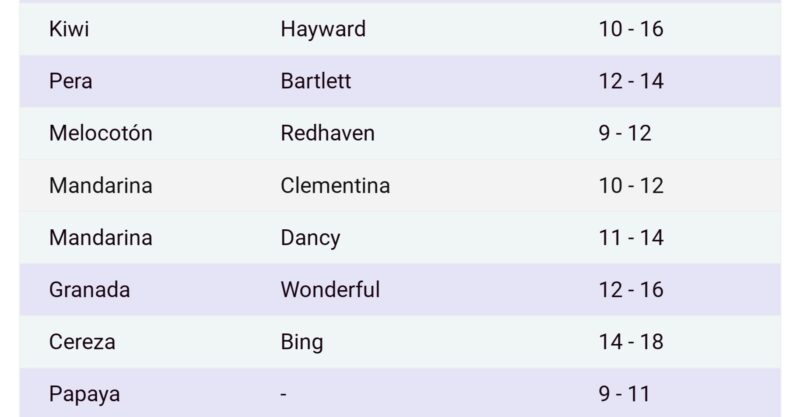
Task: Select Mandarina in the Dancy row
Action: pos(101,238)
